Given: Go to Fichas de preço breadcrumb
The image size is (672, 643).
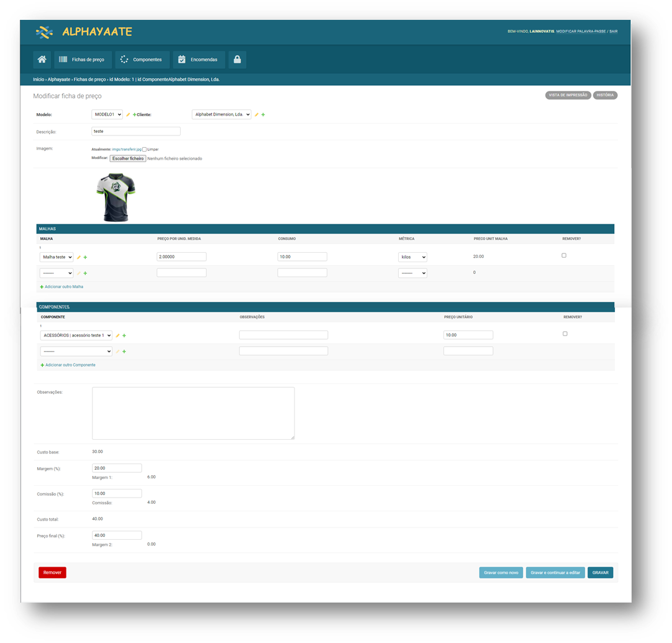Looking at the screenshot, I should click(x=89, y=80).
